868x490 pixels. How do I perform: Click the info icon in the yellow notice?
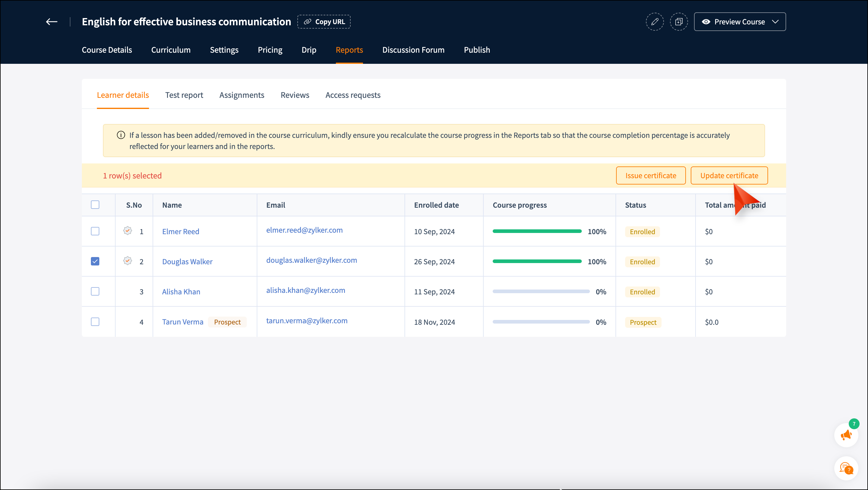pyautogui.click(x=121, y=135)
